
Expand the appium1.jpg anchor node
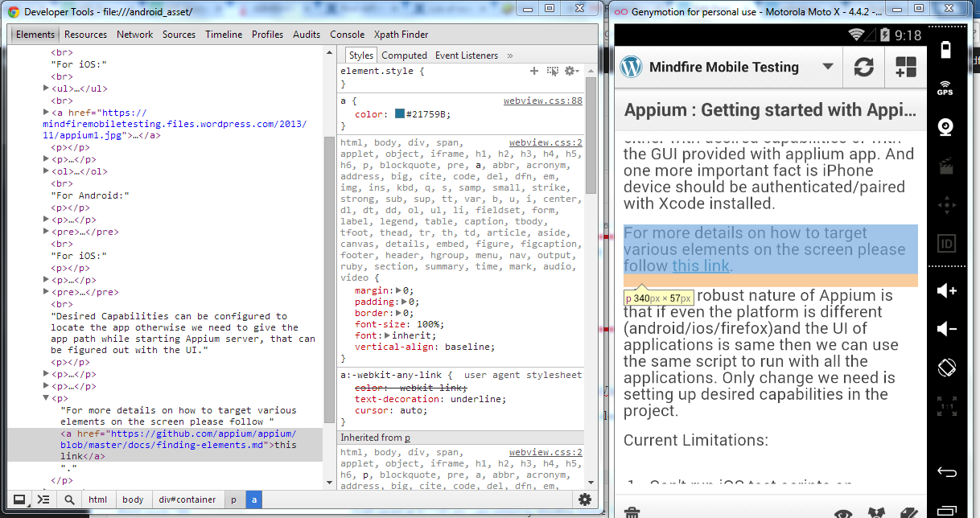pyautogui.click(x=46, y=113)
